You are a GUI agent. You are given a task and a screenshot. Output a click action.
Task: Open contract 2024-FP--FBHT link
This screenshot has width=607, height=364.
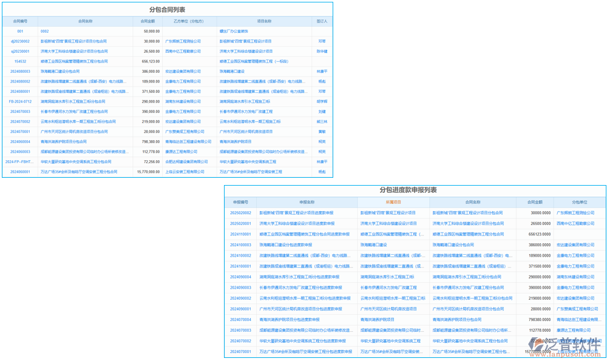20,162
